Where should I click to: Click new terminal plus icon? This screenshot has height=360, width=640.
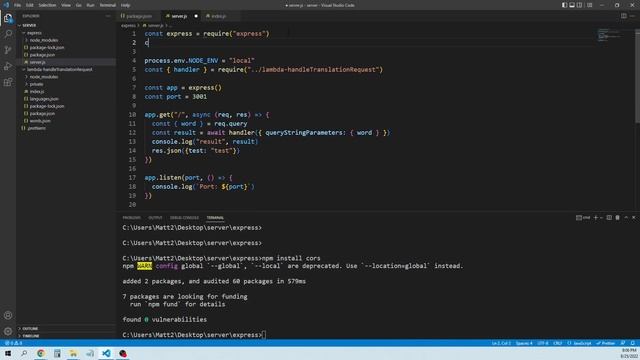596,218
